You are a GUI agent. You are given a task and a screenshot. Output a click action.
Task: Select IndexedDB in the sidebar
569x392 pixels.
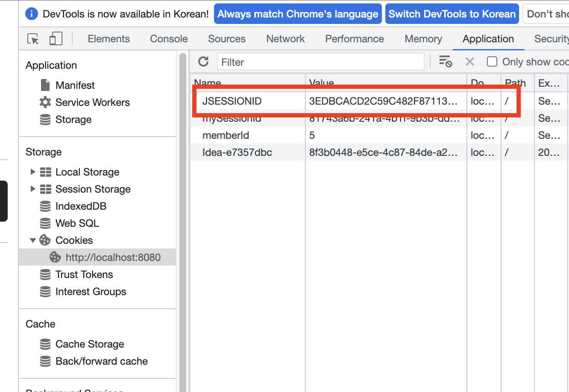point(81,206)
